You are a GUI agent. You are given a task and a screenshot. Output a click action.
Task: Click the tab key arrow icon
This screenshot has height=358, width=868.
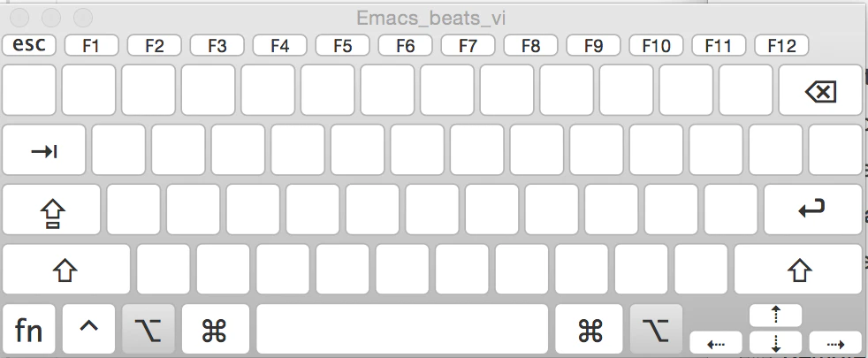[x=44, y=151]
